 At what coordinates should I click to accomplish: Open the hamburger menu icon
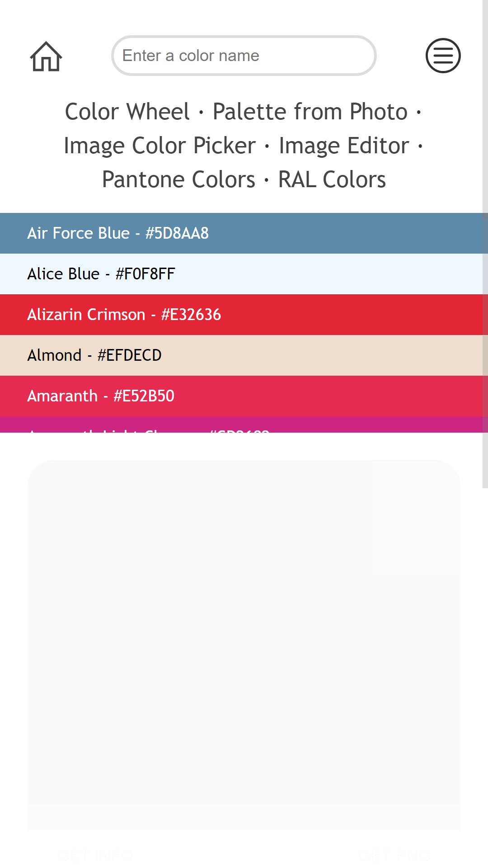[443, 56]
